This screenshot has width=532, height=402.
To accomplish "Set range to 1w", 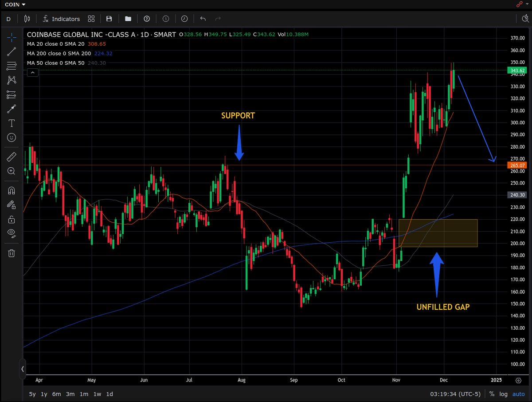I will click(x=97, y=394).
